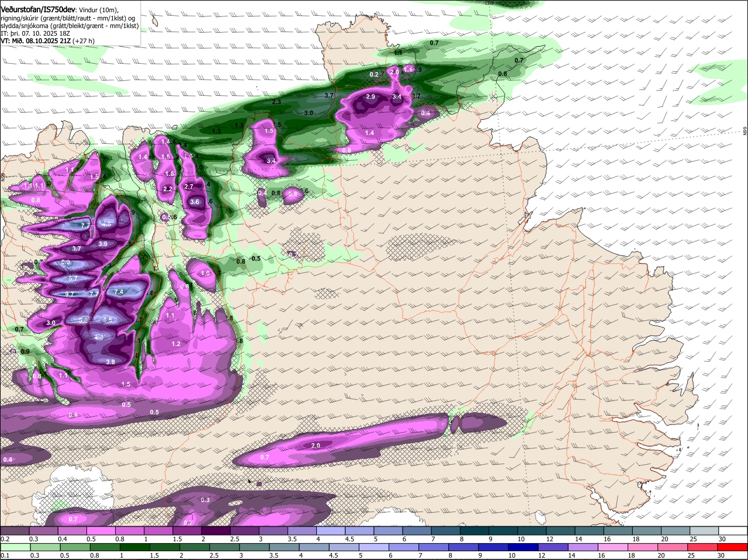This screenshot has width=748, height=560.
Task: Click the light green rain swatch between 0.1 and 0.3
Action: point(16,547)
